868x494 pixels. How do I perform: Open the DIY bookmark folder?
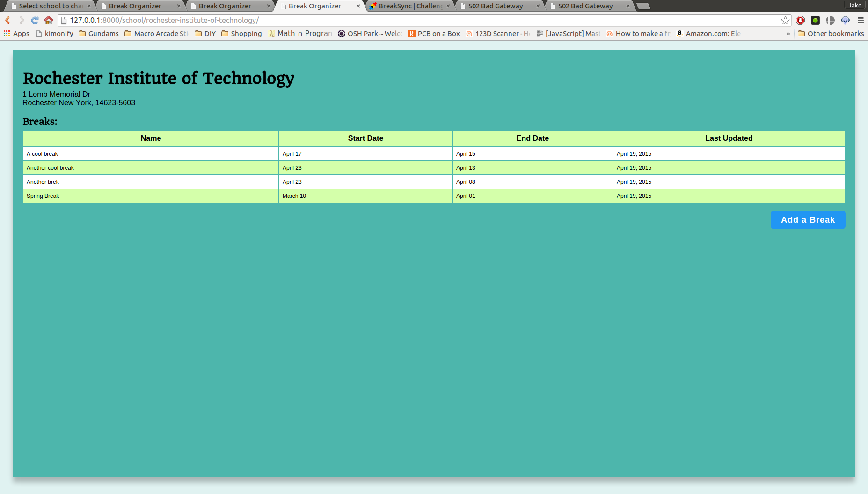coord(205,34)
